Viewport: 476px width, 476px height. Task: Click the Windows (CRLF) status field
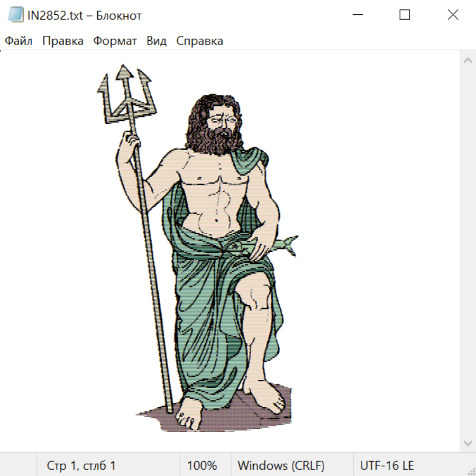click(281, 465)
